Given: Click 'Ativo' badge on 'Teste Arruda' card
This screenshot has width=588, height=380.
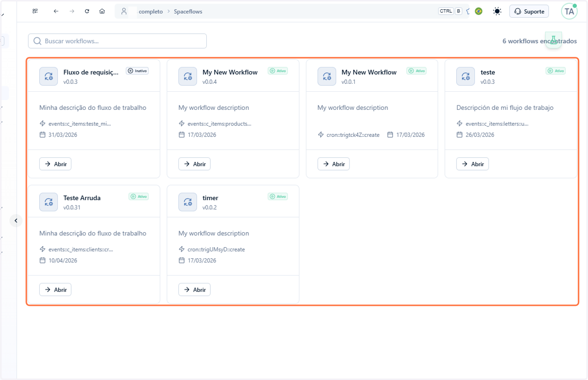Looking at the screenshot, I should 139,196.
